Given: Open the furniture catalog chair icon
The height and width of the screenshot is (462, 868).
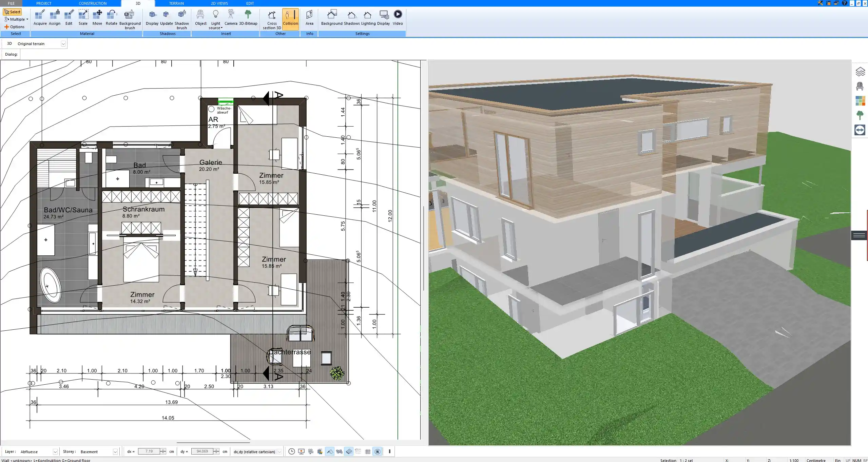Looking at the screenshot, I should [860, 86].
